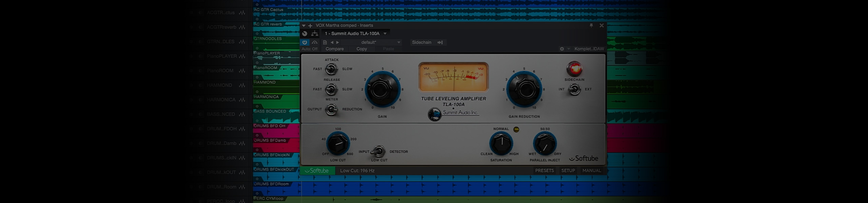Click the bypass arc icon
The width and height of the screenshot is (868, 203).
click(x=315, y=42)
